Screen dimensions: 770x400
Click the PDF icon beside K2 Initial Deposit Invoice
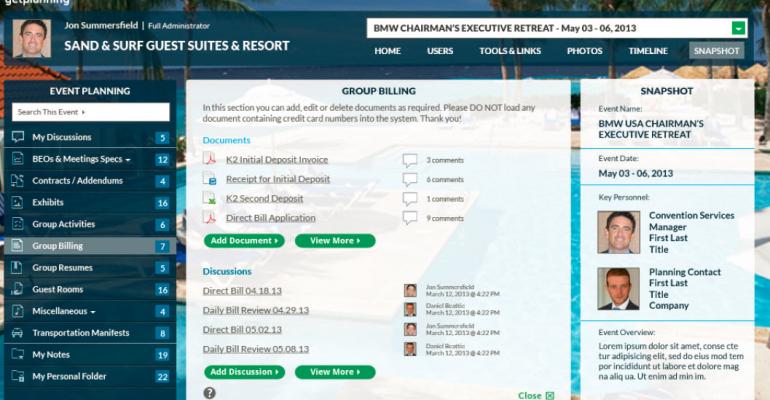point(210,159)
